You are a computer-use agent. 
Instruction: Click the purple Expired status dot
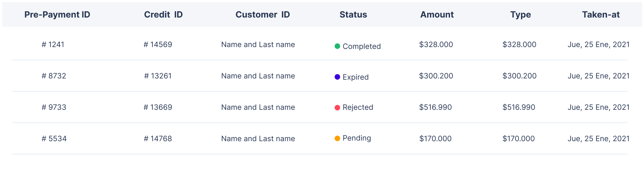coord(337,77)
